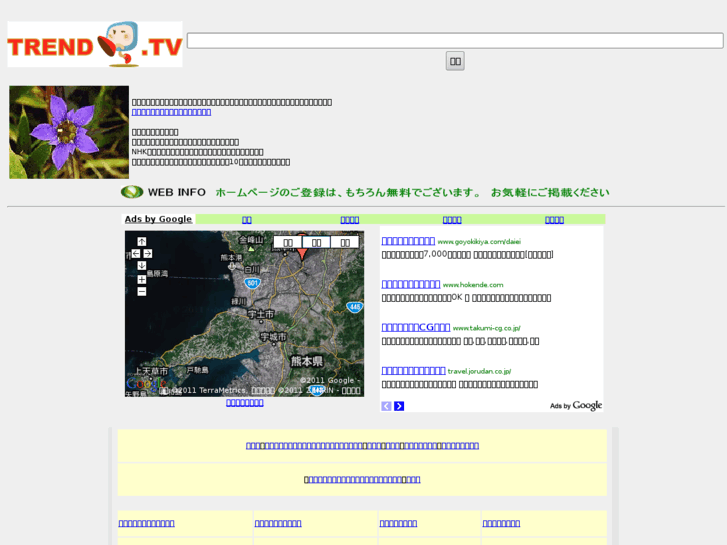Open the ad title next to www.goyokikiya.com/daiei
This screenshot has height=545, width=727.
pos(408,241)
